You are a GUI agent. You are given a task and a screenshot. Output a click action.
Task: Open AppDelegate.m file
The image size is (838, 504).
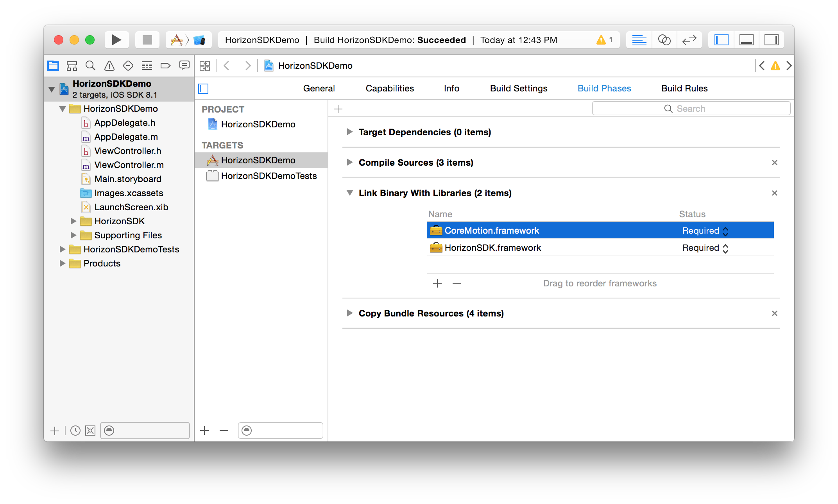click(x=126, y=137)
